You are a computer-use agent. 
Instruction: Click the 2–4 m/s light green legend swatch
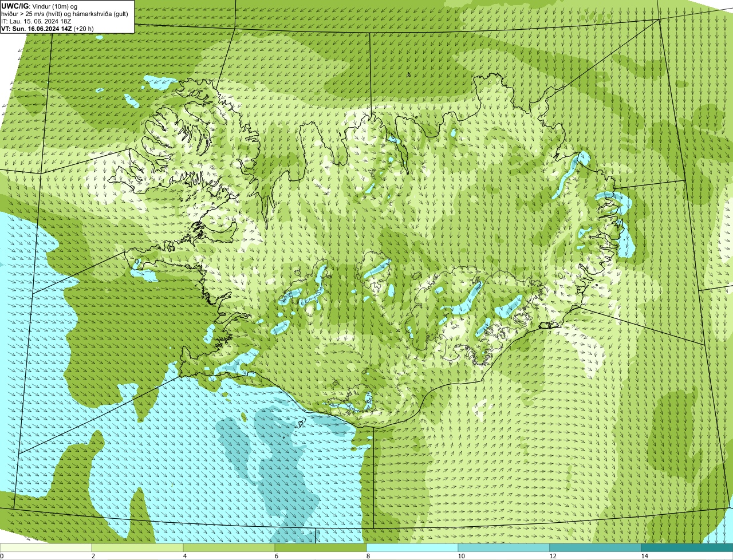(137, 547)
